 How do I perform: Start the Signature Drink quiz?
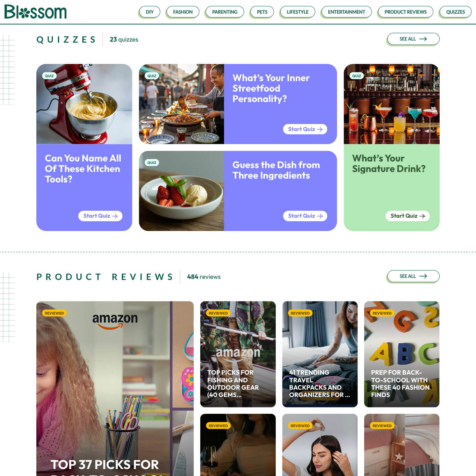[408, 216]
